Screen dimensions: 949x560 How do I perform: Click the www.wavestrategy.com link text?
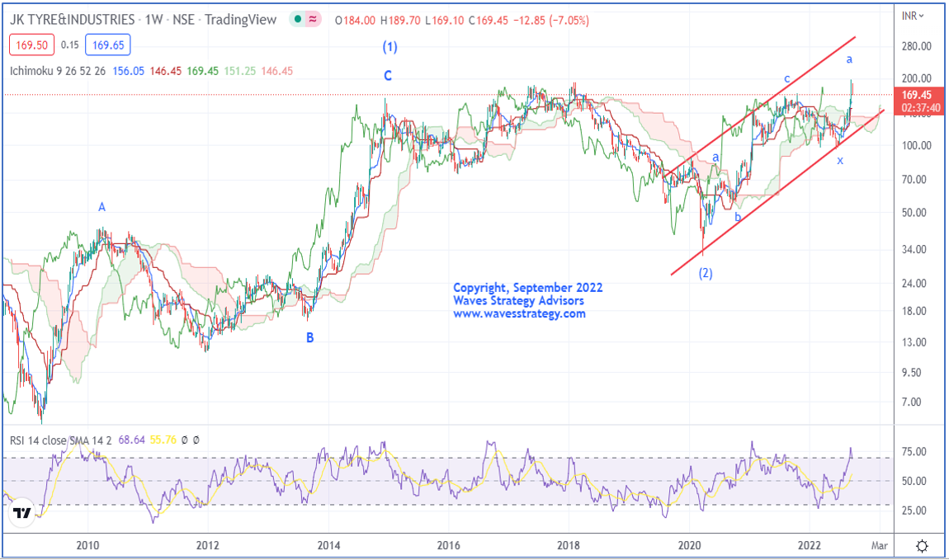click(x=519, y=313)
